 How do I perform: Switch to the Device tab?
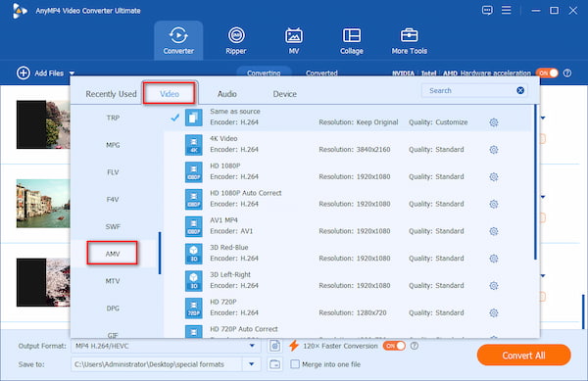pos(284,94)
